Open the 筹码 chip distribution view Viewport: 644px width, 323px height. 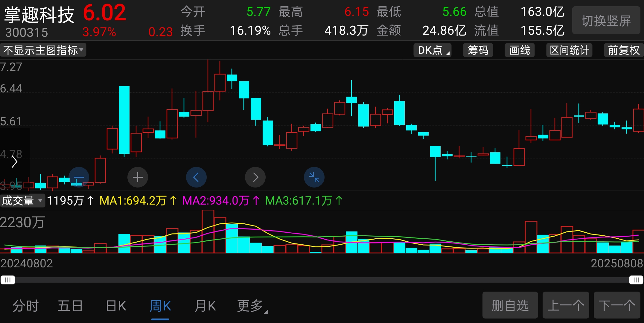pos(478,50)
